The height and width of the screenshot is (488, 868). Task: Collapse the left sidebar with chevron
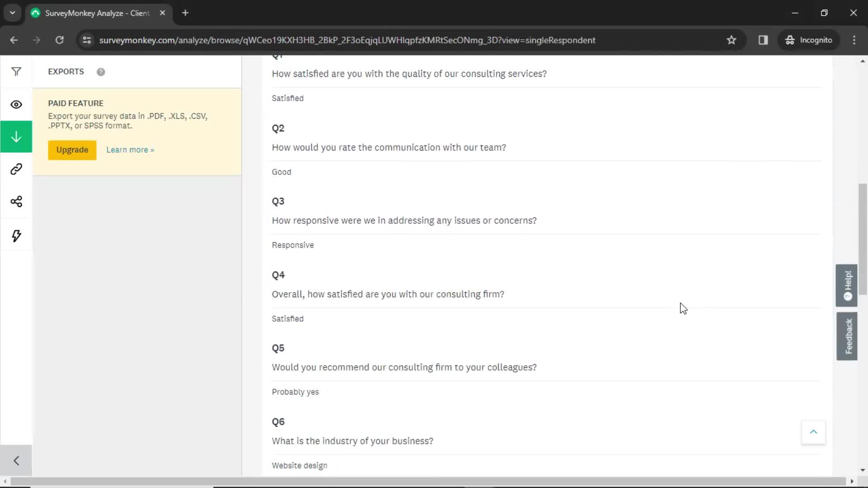tap(16, 460)
